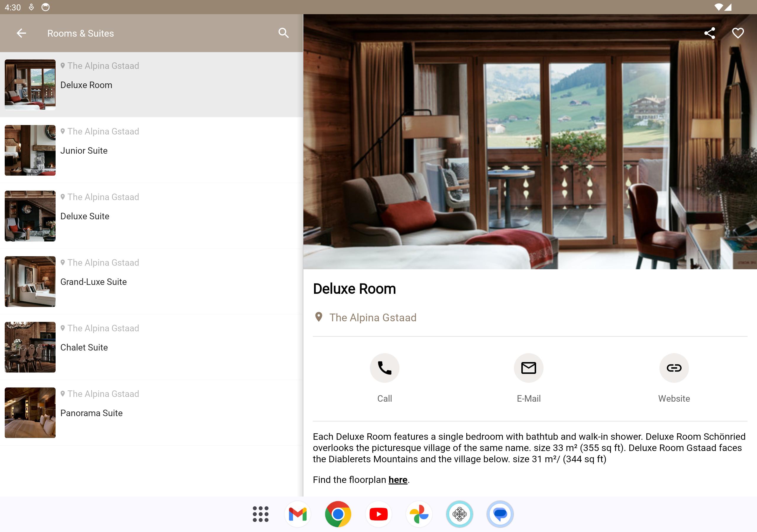Launch YouTube from the taskbar

(x=378, y=514)
